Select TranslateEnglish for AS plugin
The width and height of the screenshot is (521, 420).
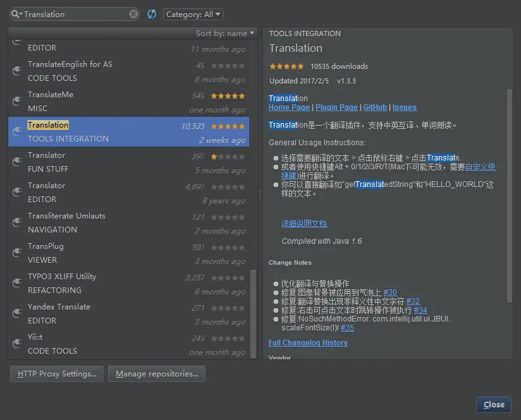tap(128, 71)
